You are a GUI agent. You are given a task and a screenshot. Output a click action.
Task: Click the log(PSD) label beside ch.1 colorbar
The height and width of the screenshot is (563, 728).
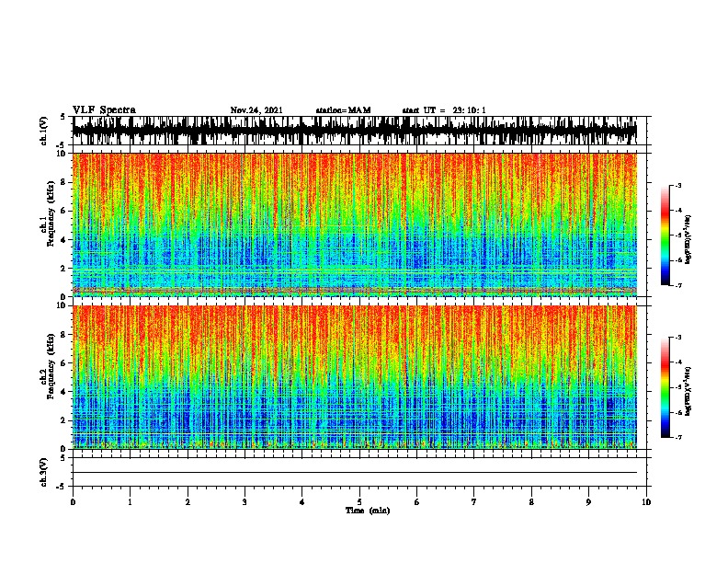click(688, 239)
